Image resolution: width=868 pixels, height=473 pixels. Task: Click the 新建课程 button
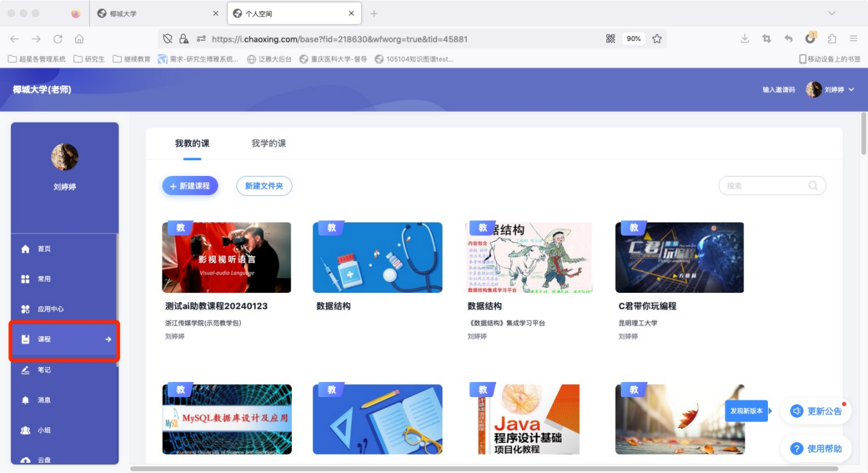click(x=190, y=186)
